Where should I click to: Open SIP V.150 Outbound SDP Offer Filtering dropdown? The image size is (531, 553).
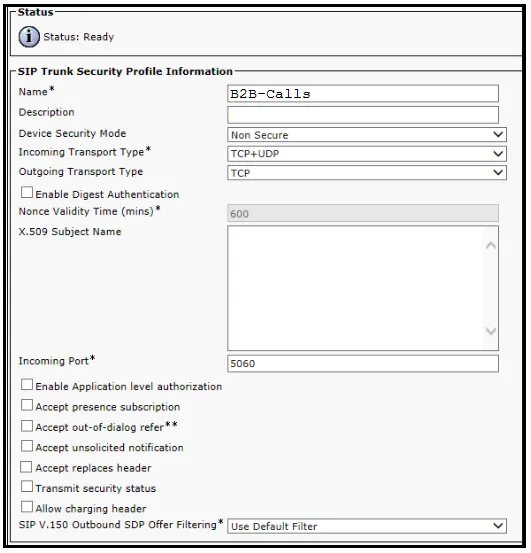tap(367, 526)
